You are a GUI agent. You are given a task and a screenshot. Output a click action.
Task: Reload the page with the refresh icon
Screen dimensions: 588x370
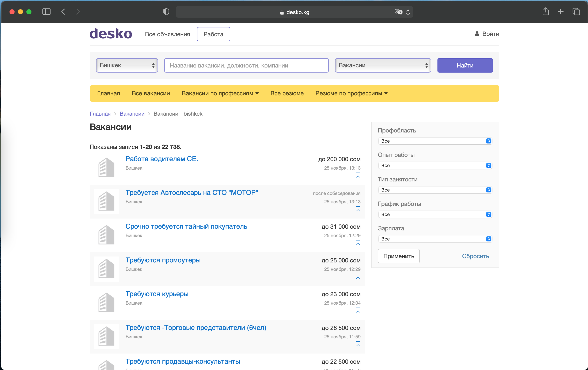pyautogui.click(x=408, y=12)
